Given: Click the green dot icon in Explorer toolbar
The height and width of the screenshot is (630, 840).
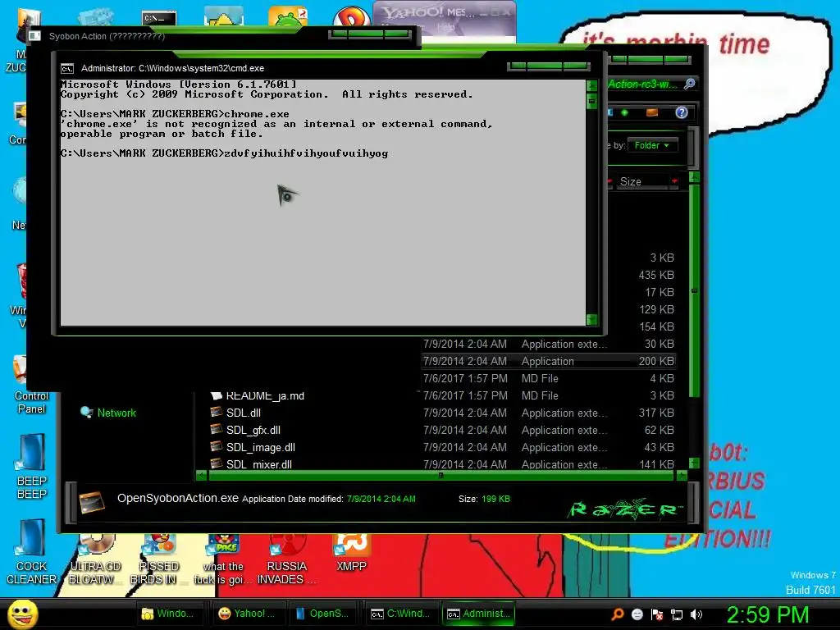Looking at the screenshot, I should [624, 112].
